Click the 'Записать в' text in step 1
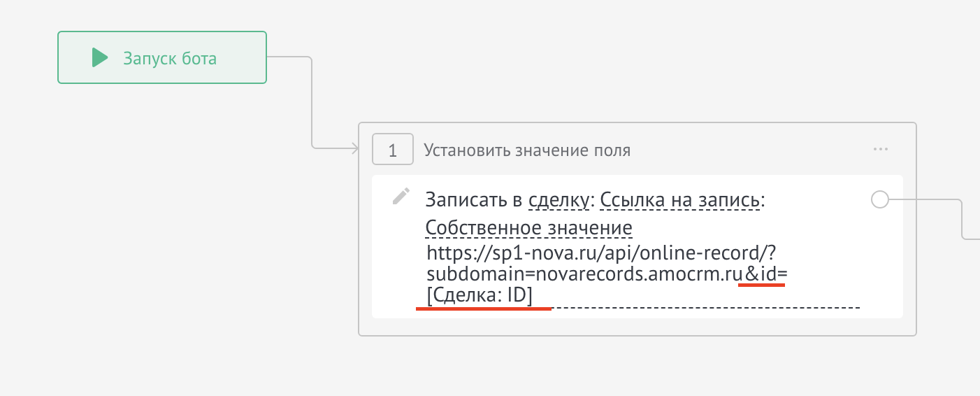Image resolution: width=980 pixels, height=396 pixels. tap(474, 201)
